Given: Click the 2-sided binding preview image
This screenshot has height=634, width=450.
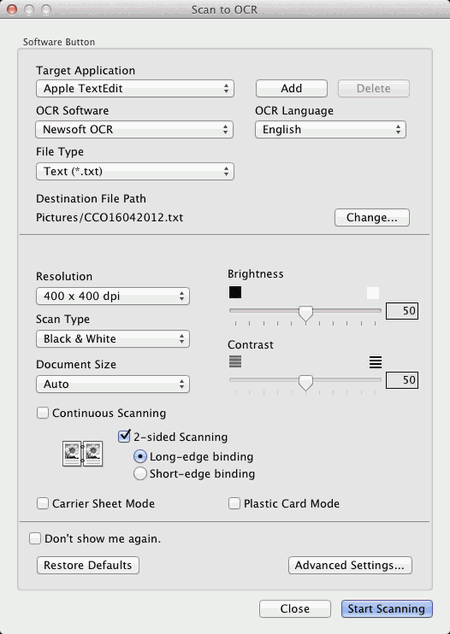Looking at the screenshot, I should [x=82, y=453].
